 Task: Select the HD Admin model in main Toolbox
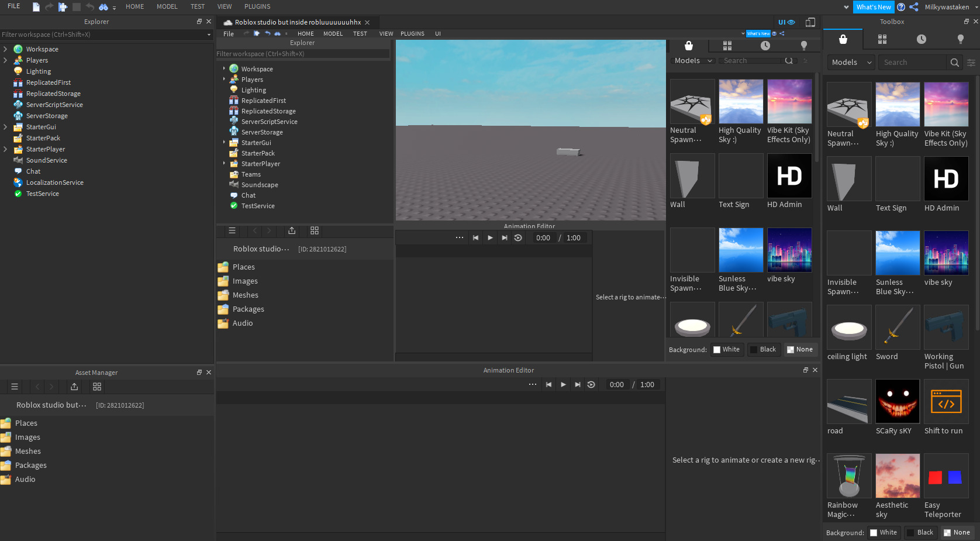pyautogui.click(x=946, y=179)
